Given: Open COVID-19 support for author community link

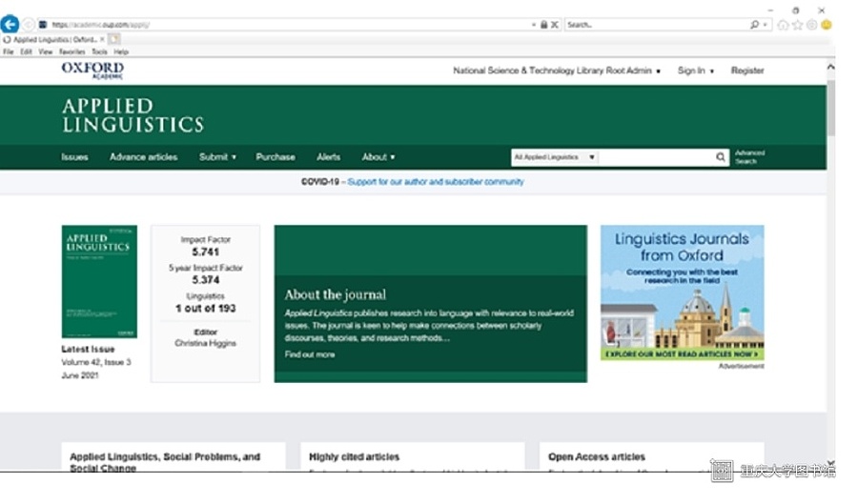Looking at the screenshot, I should [x=436, y=181].
